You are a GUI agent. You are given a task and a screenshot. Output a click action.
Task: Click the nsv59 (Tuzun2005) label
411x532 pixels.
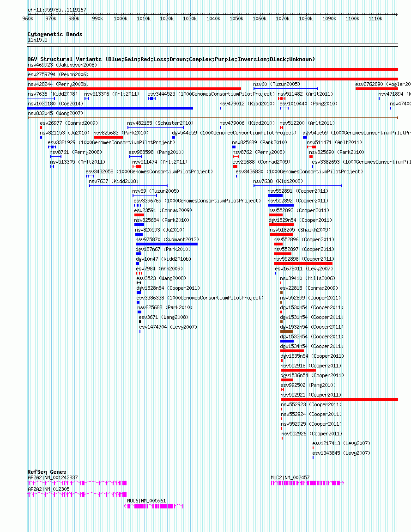(156, 191)
